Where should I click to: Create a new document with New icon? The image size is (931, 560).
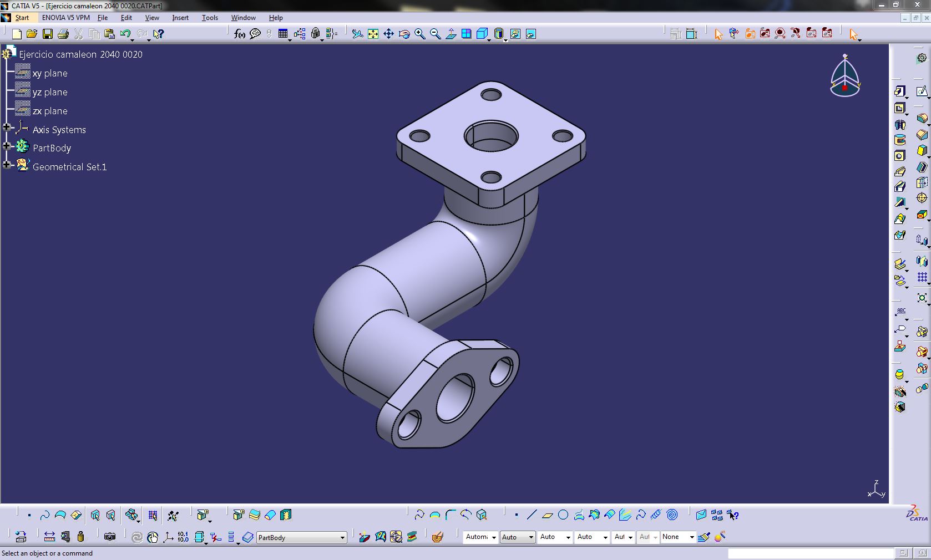tap(17, 34)
